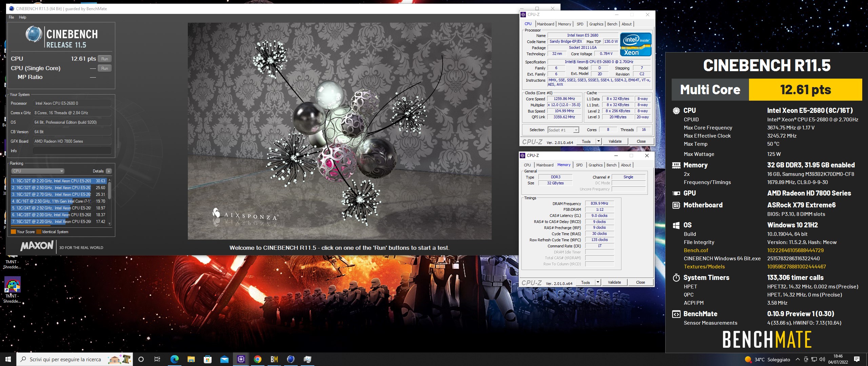Switch to the Memory tab in top CPU-Z

(565, 24)
